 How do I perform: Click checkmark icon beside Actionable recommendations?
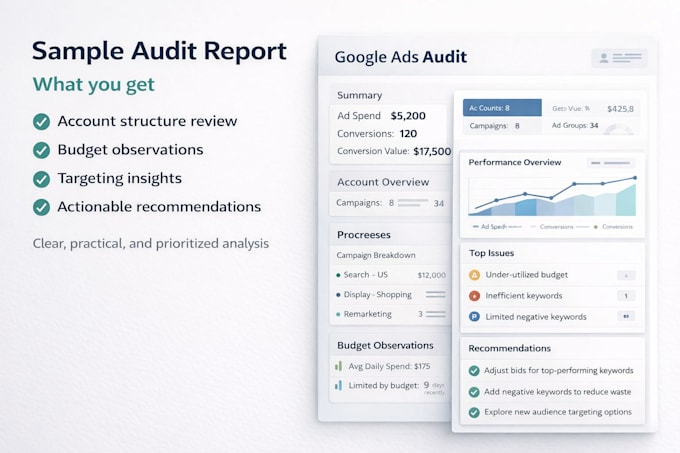(42, 207)
